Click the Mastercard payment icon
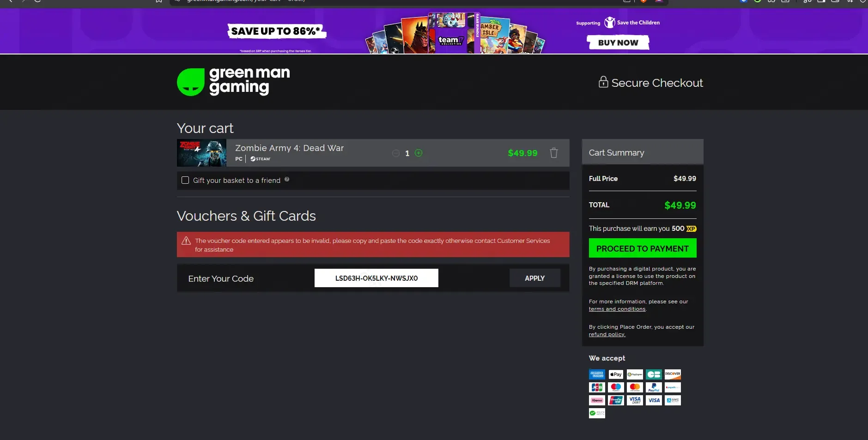 coord(635,387)
